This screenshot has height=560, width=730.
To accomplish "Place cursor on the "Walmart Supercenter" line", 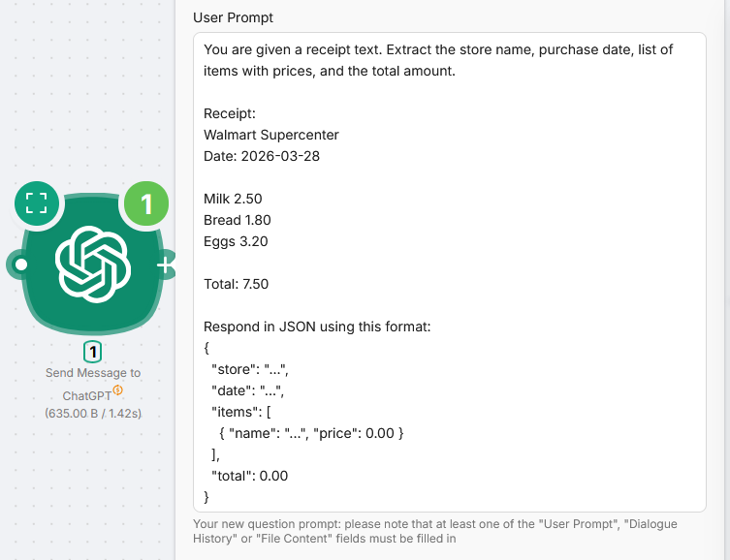I will pos(271,135).
